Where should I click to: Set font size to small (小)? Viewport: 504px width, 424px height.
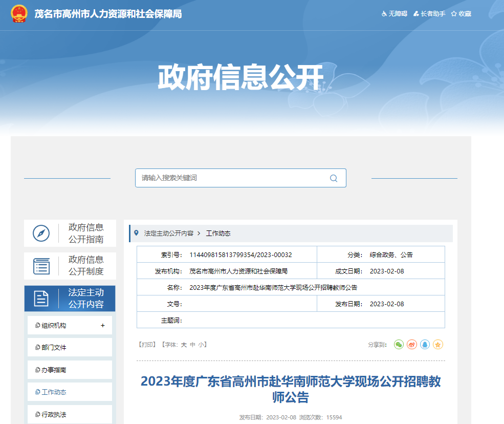coord(201,345)
